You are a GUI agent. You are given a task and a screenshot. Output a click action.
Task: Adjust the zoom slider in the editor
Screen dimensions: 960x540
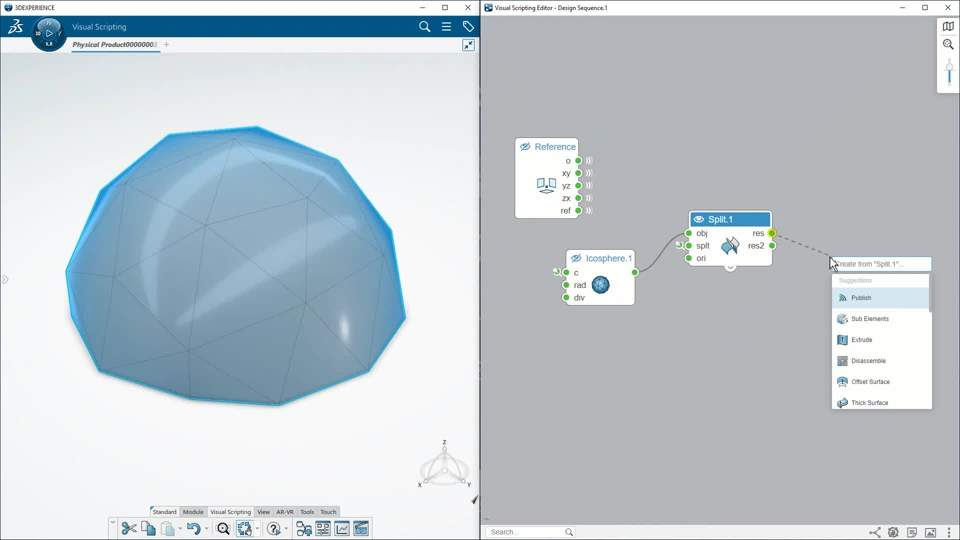coord(950,74)
